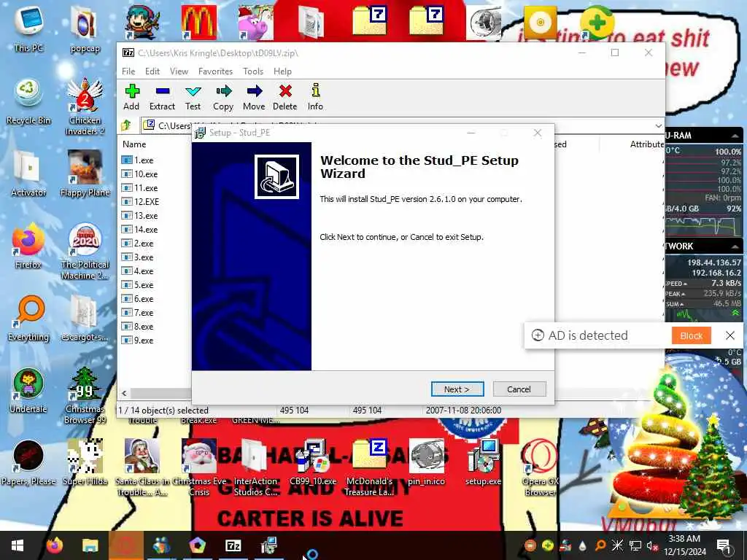Image resolution: width=747 pixels, height=560 pixels.
Task: Click the Name column header in 7-Zip
Action: pyautogui.click(x=134, y=144)
